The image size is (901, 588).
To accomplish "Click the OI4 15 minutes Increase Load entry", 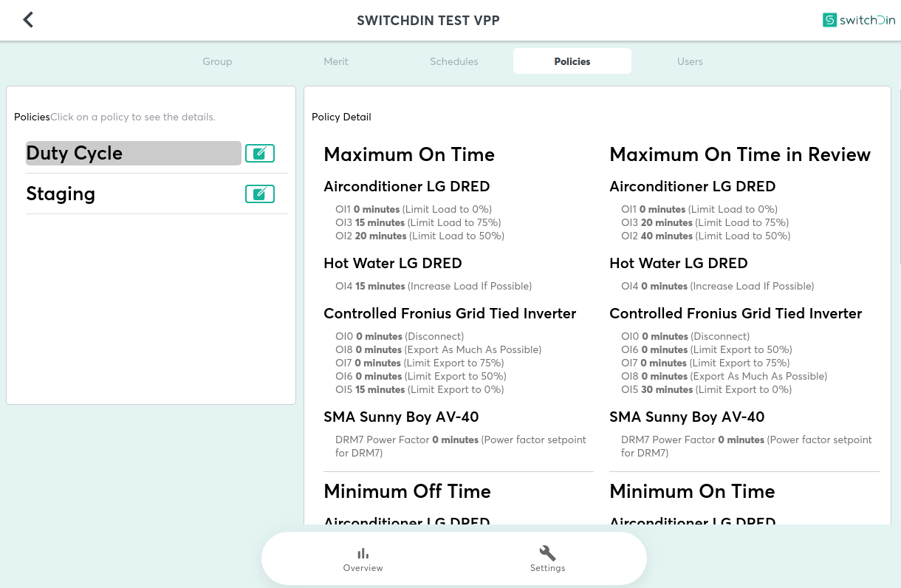I will coord(434,286).
